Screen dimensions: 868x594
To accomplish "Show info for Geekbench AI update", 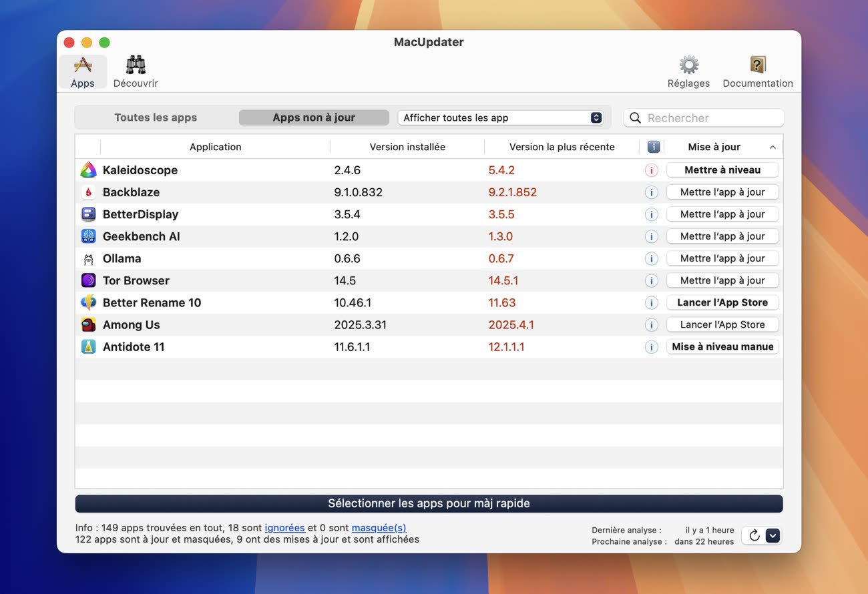I will point(652,236).
